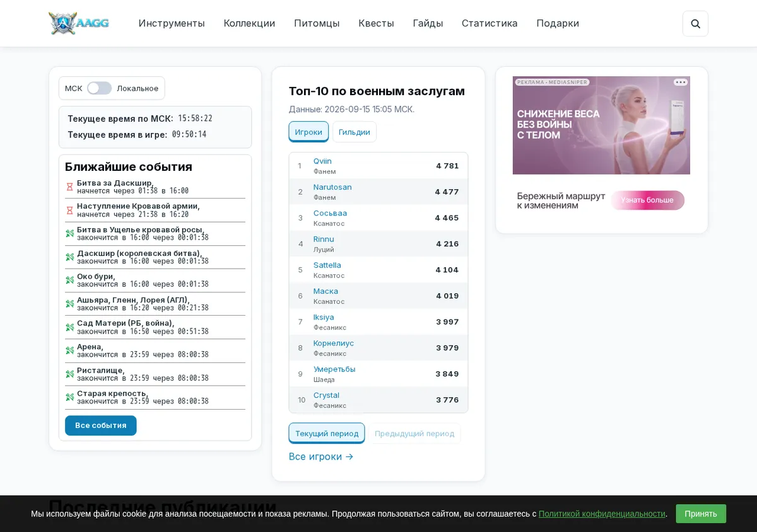Select Текущий период rankings

(x=327, y=434)
